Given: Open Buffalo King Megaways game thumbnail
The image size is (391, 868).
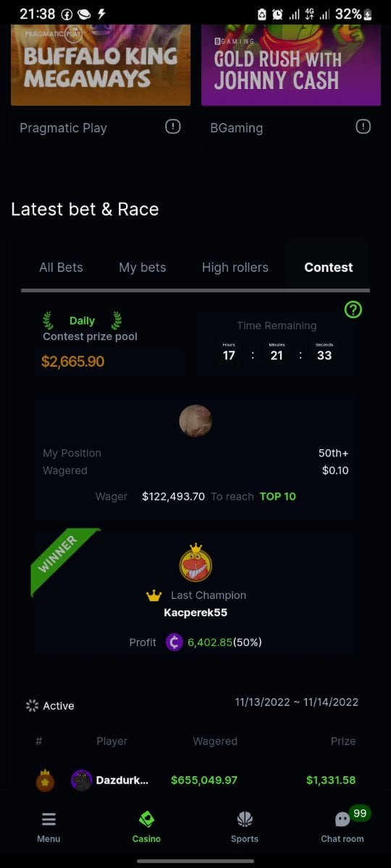Looking at the screenshot, I should (x=101, y=65).
